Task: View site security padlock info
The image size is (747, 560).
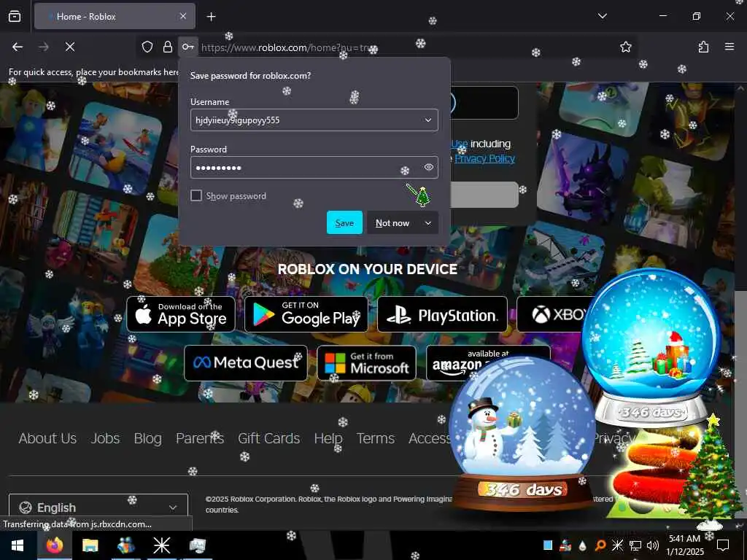Action: (x=167, y=47)
